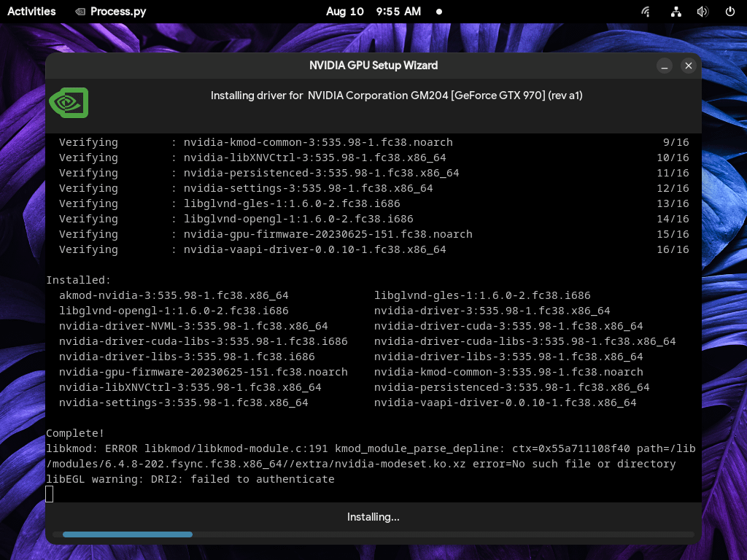Click installed nvidia-persistenced x86_64 entry
This screenshot has width=747, height=560.
pyautogui.click(x=511, y=387)
